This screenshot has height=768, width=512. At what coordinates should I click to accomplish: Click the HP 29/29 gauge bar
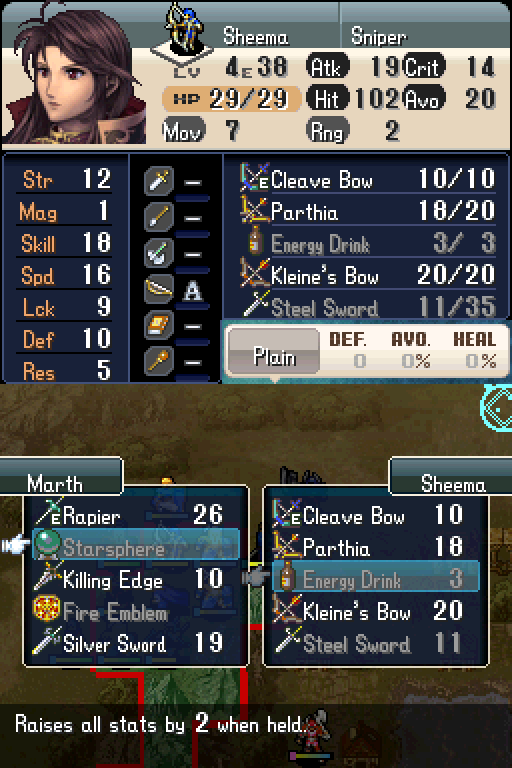click(x=232, y=99)
